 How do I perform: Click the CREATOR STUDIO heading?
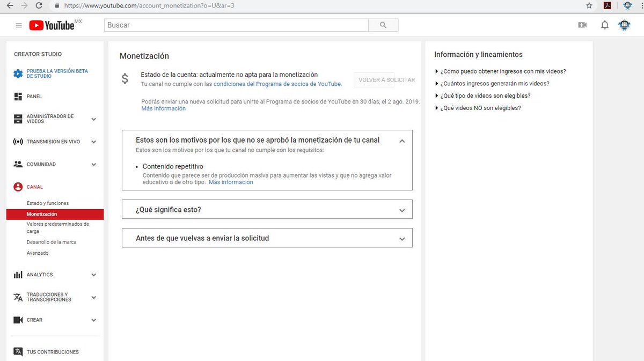pyautogui.click(x=38, y=54)
